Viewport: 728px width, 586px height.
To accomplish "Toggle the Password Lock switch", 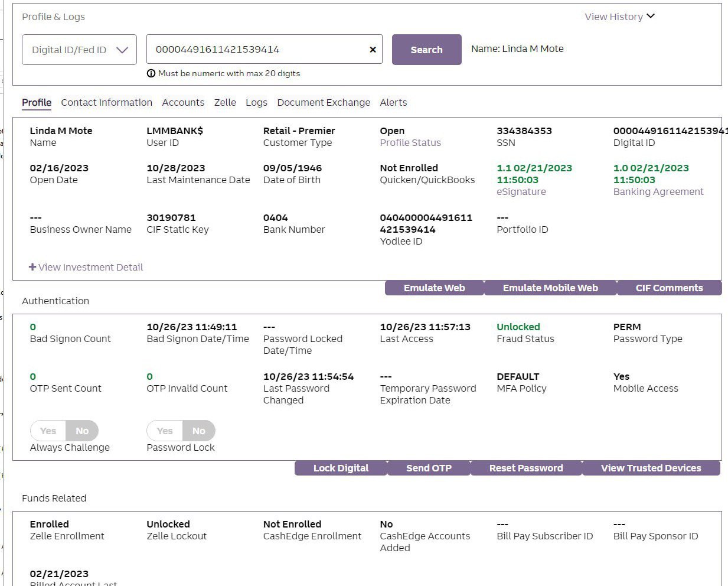I will [x=181, y=431].
